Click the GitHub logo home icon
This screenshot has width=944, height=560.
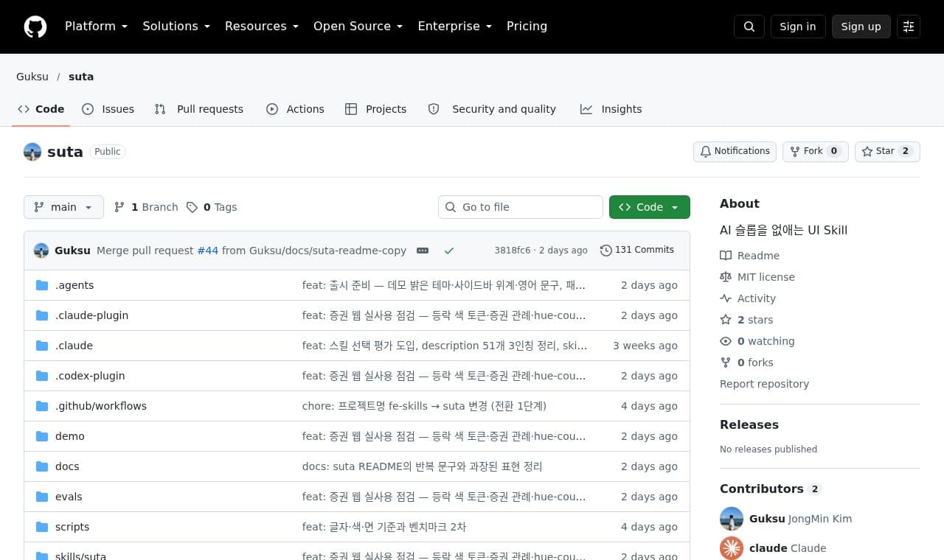pos(35,27)
